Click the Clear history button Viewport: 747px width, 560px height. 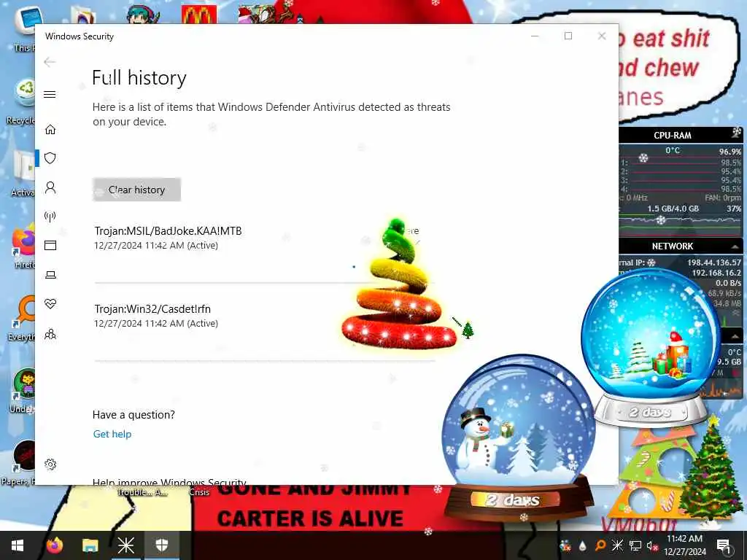point(136,190)
